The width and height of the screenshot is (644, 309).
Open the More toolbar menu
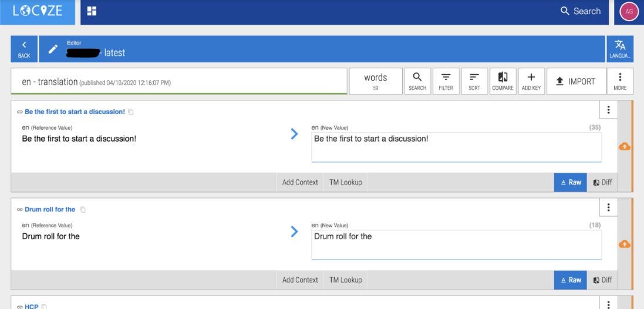[x=620, y=81]
